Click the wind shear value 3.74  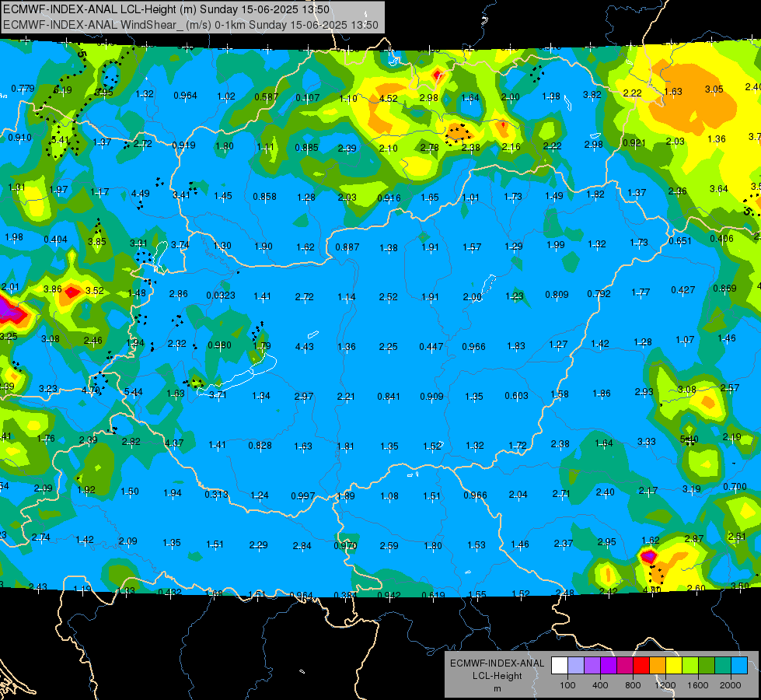180,245
